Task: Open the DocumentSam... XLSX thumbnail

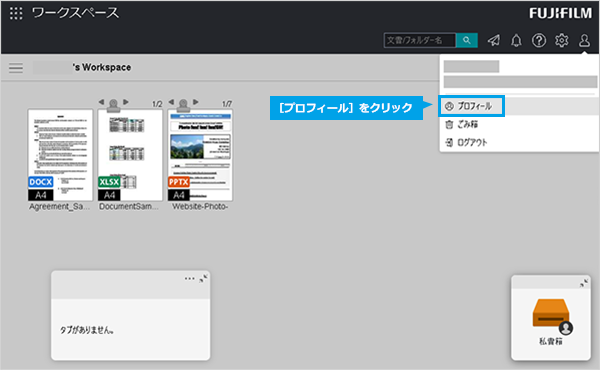Action: (130, 155)
